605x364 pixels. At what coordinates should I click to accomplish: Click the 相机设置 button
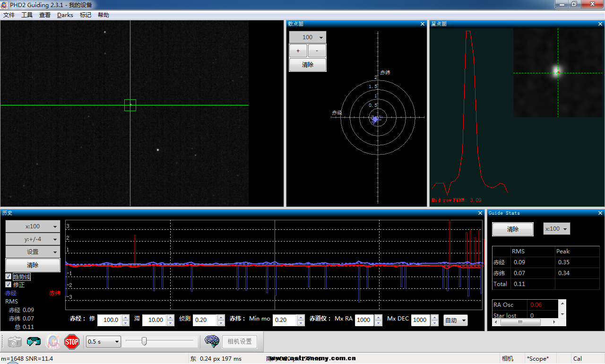coord(240,341)
